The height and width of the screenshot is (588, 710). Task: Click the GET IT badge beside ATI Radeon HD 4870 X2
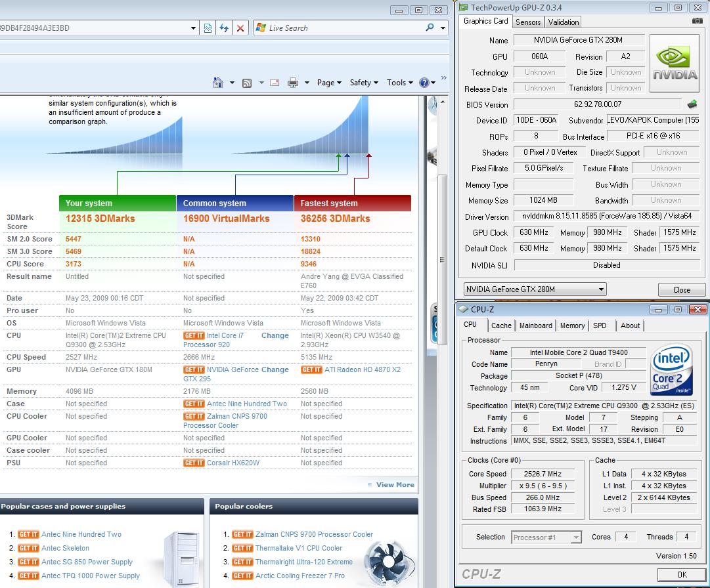click(x=311, y=369)
